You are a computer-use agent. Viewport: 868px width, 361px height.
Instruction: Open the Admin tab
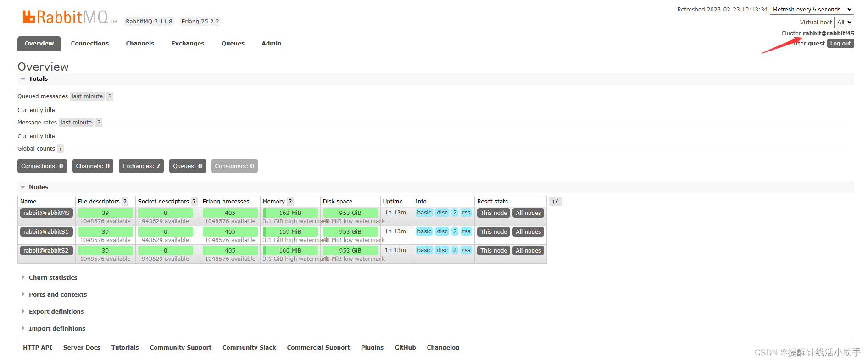click(272, 44)
